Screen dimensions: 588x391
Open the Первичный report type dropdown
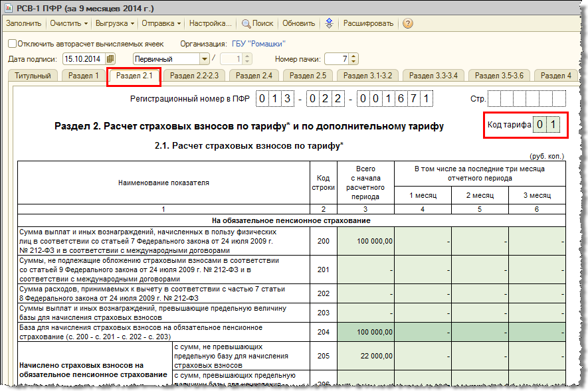click(204, 59)
